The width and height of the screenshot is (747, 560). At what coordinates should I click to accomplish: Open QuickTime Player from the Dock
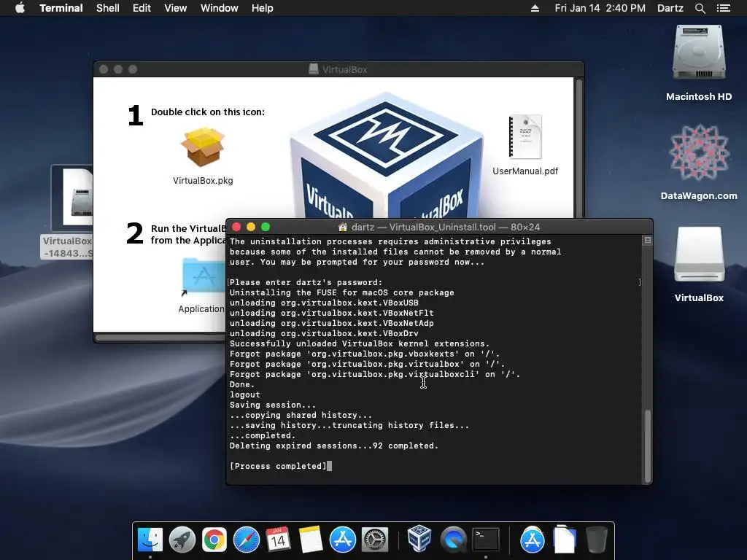453,540
